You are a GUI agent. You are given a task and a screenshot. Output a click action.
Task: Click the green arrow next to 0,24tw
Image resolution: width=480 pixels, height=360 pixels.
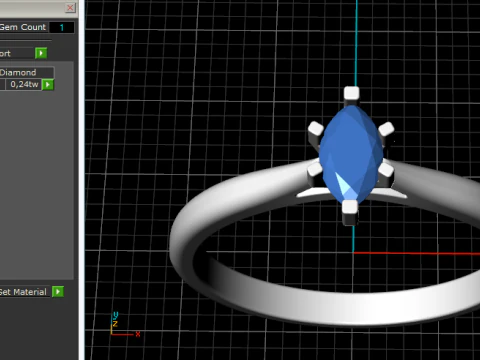(48, 85)
